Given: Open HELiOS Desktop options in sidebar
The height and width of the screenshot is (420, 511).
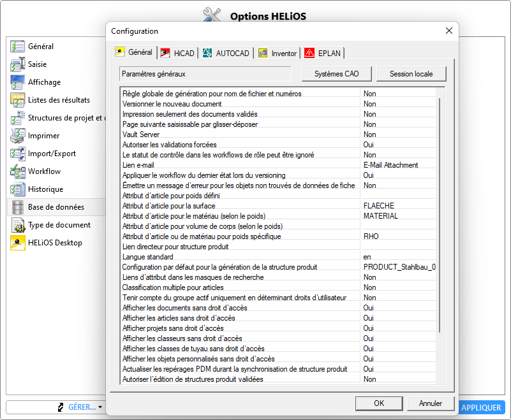Looking at the screenshot, I should (55, 243).
